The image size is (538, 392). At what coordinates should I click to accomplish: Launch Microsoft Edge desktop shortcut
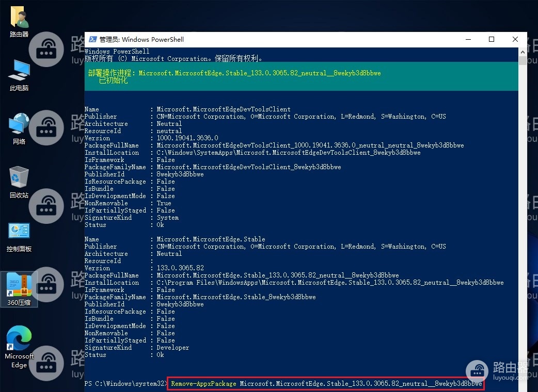pos(19,347)
